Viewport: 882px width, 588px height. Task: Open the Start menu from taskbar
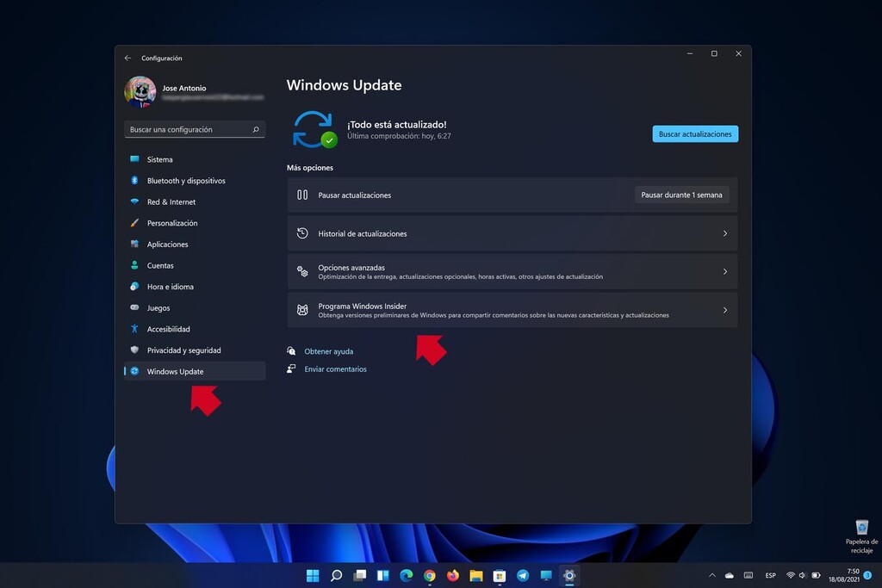point(313,575)
